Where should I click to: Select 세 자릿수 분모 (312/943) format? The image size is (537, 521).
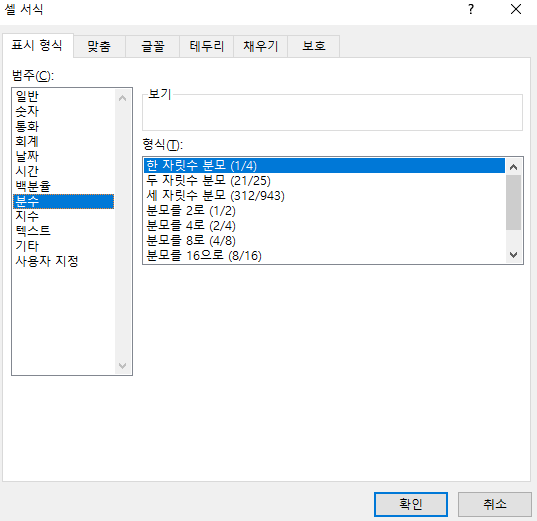pos(324,196)
